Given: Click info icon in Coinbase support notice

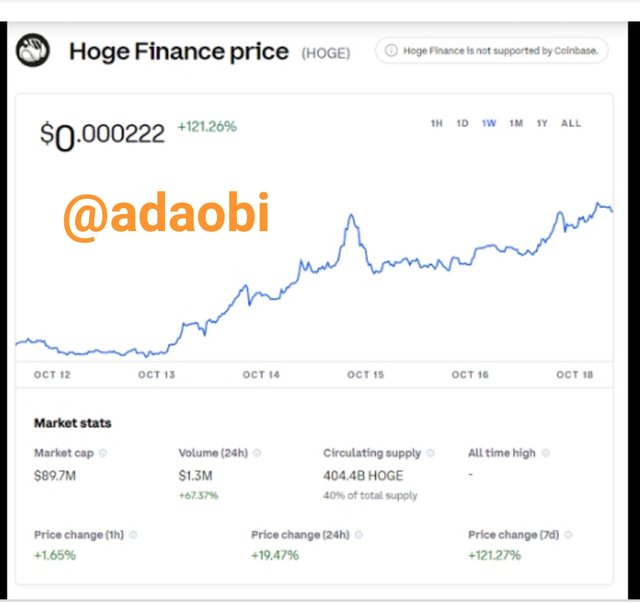Looking at the screenshot, I should 391,50.
